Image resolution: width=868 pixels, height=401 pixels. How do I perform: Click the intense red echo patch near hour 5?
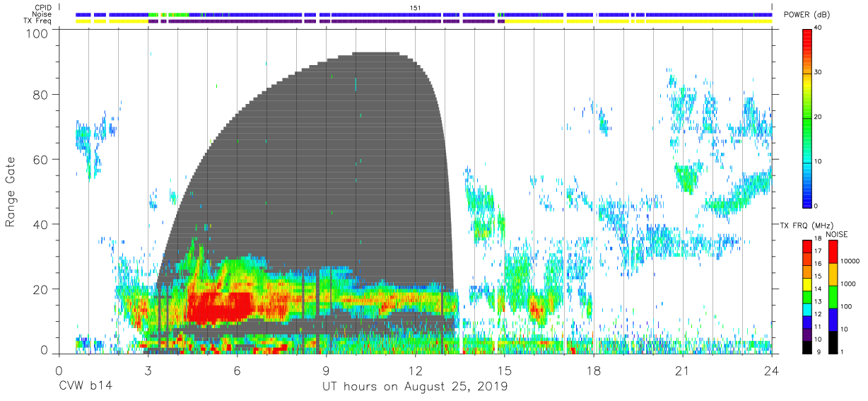218,308
